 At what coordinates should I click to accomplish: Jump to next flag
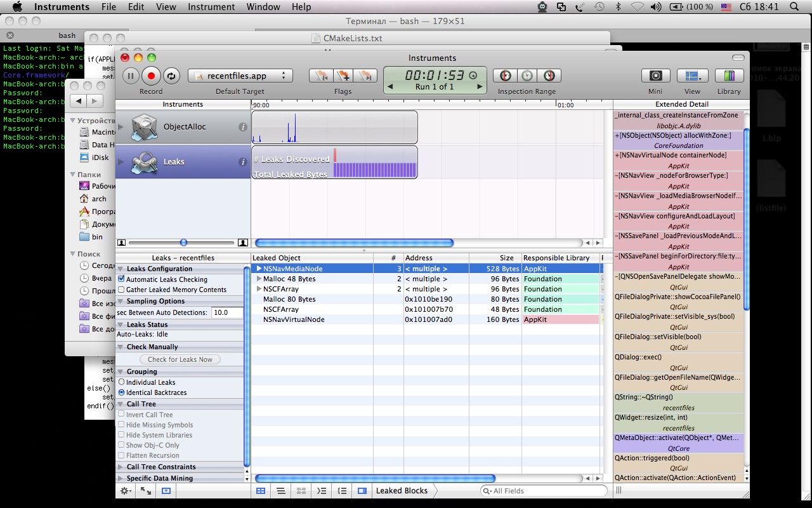[x=365, y=76]
